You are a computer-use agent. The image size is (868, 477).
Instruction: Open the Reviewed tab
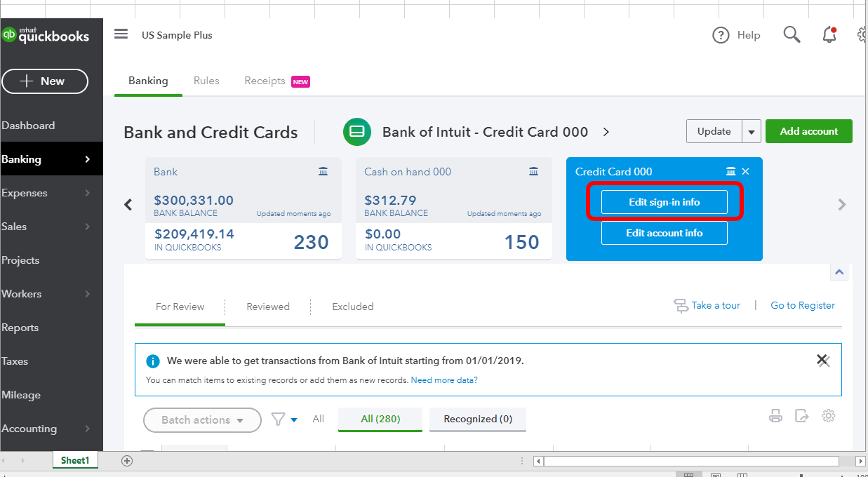(x=267, y=307)
